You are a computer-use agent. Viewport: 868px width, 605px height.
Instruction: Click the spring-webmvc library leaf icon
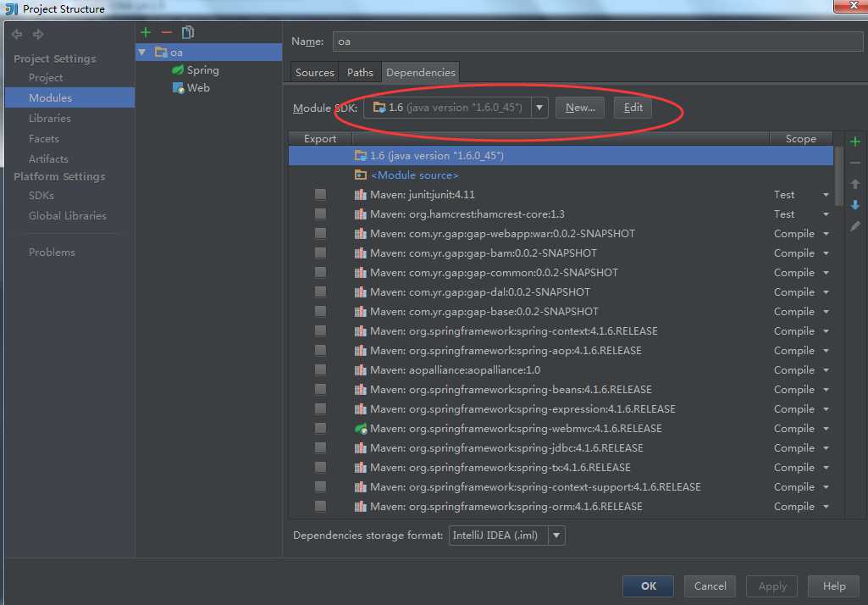pyautogui.click(x=361, y=428)
